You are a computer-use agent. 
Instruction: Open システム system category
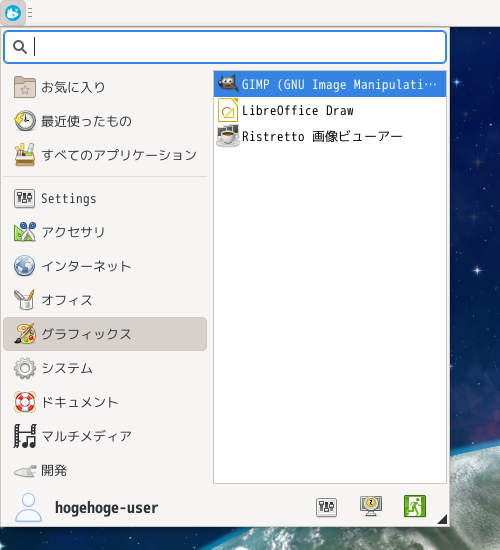click(x=105, y=368)
